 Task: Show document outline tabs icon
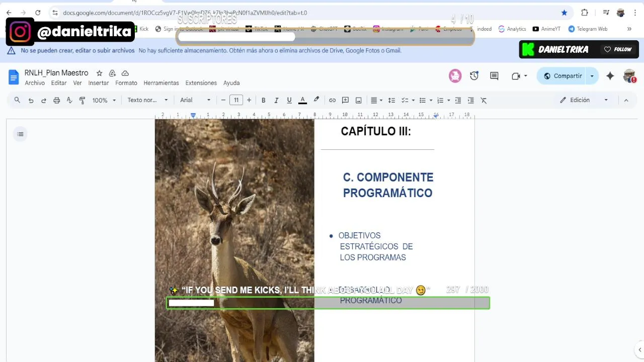tap(20, 134)
